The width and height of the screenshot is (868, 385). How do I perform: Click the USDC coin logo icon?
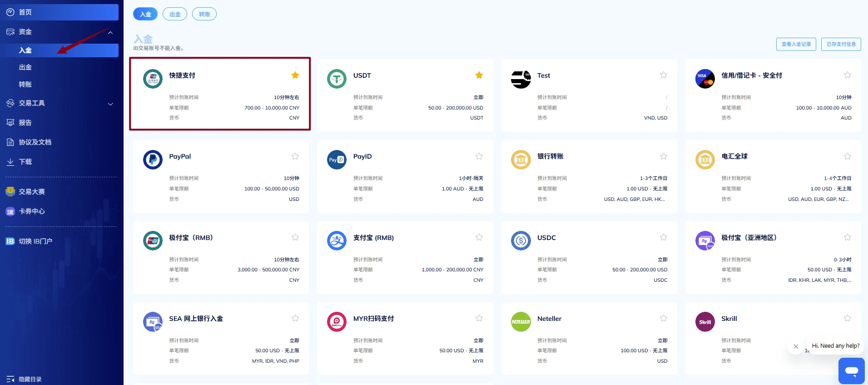pos(521,241)
